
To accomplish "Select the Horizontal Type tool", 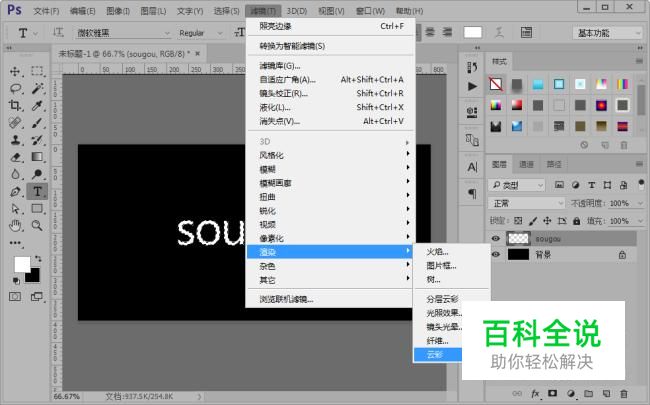I will pos(37,192).
